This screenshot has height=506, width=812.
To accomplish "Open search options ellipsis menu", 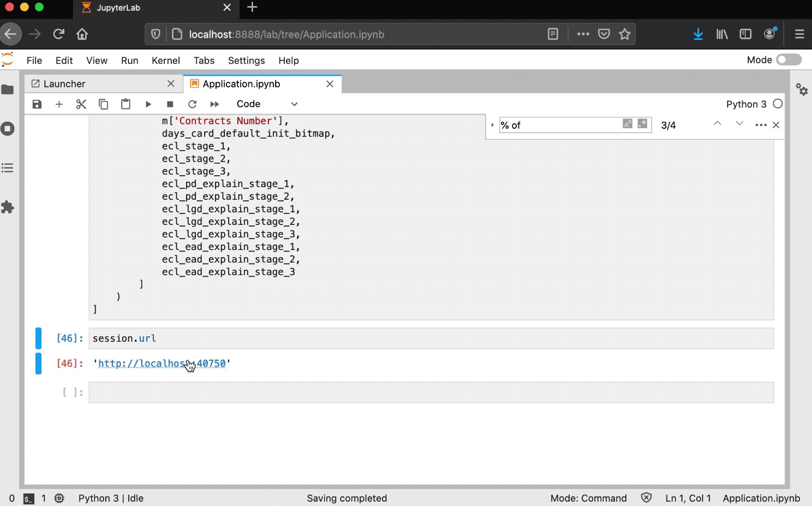I will coord(761,125).
